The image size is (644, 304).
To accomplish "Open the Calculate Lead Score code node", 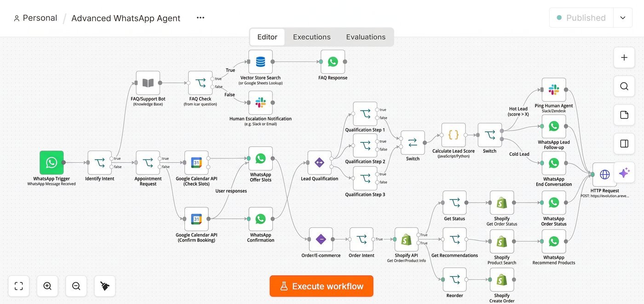I will click(454, 135).
